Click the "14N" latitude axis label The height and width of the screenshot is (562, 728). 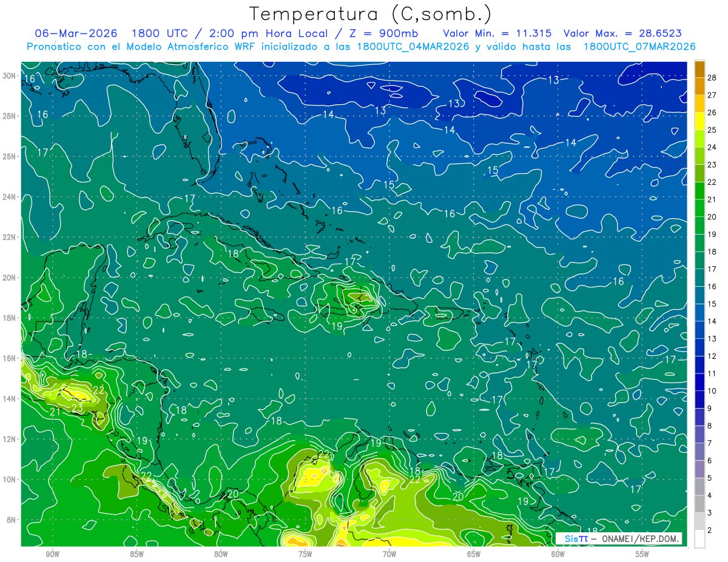(x=10, y=399)
